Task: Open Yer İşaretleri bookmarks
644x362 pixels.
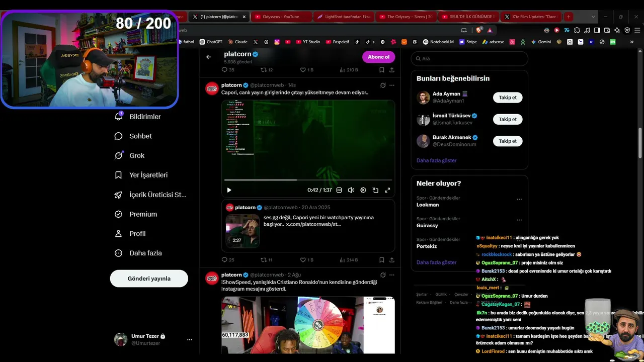Action: click(x=141, y=175)
